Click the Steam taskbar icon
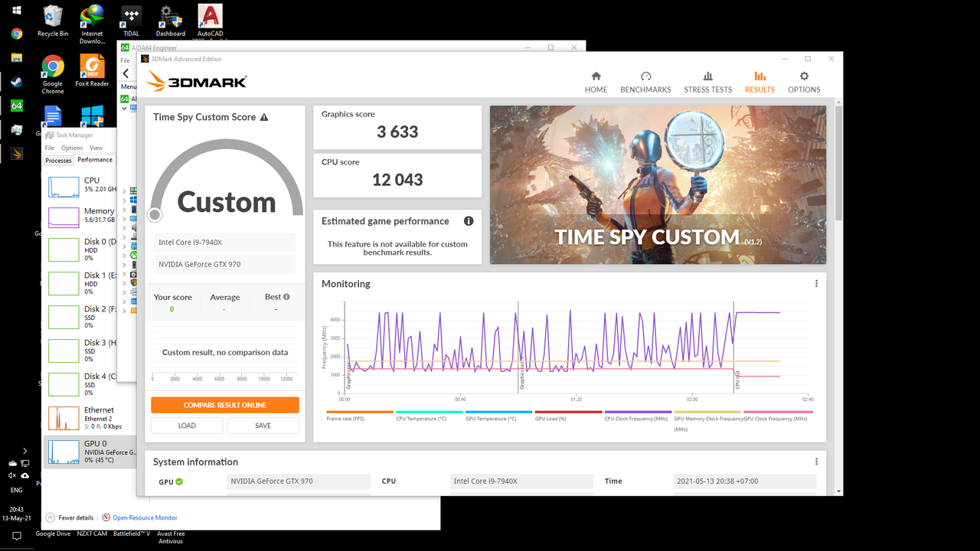 click(16, 82)
